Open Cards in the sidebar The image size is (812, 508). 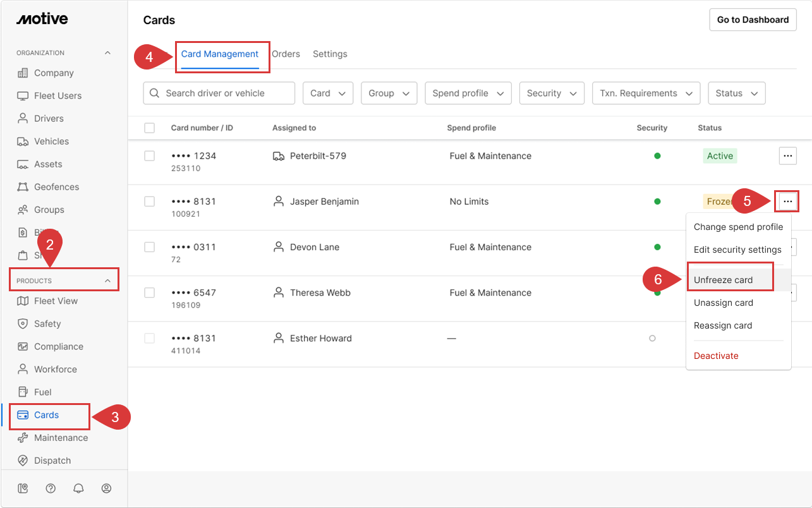pyautogui.click(x=46, y=415)
